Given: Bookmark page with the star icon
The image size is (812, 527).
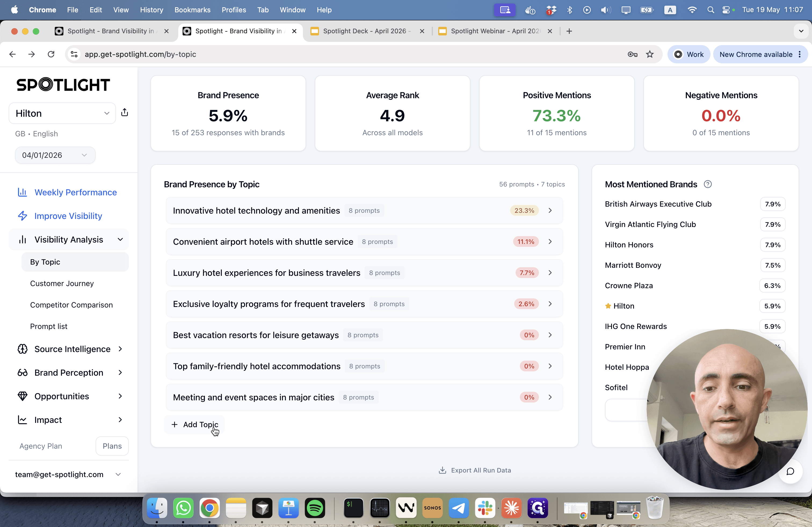Looking at the screenshot, I should [x=650, y=54].
